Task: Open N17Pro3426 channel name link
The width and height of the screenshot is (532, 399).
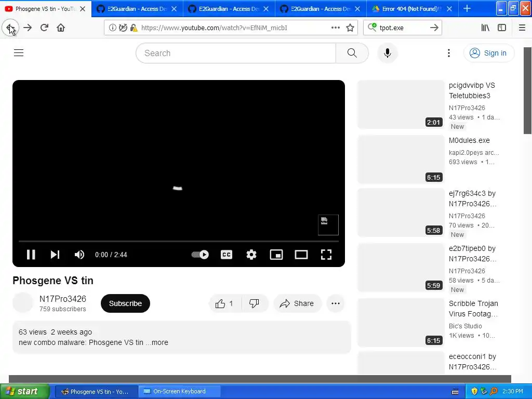Action: (63, 299)
